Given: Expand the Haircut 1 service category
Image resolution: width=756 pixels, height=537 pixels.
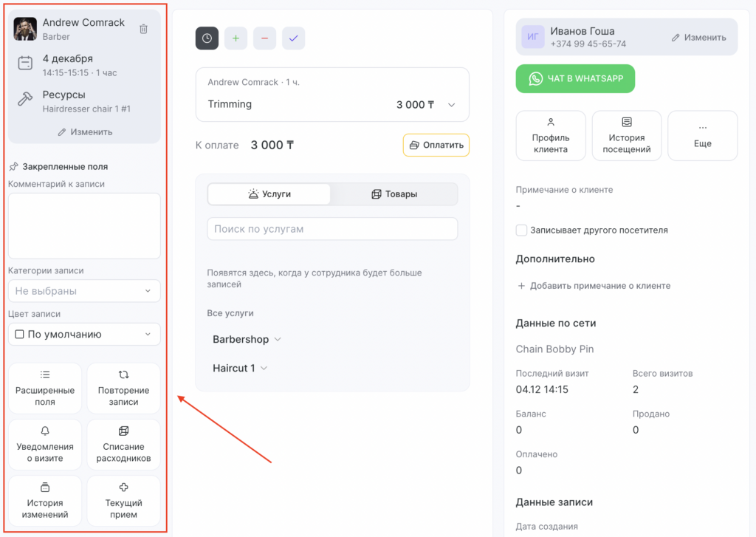Looking at the screenshot, I should coord(239,368).
